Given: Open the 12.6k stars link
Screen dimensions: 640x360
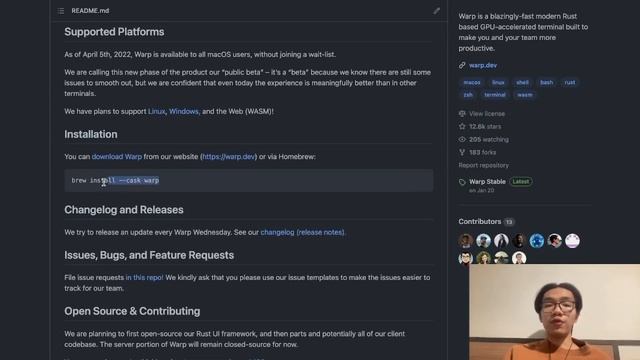Looking at the screenshot, I should click(x=485, y=127).
